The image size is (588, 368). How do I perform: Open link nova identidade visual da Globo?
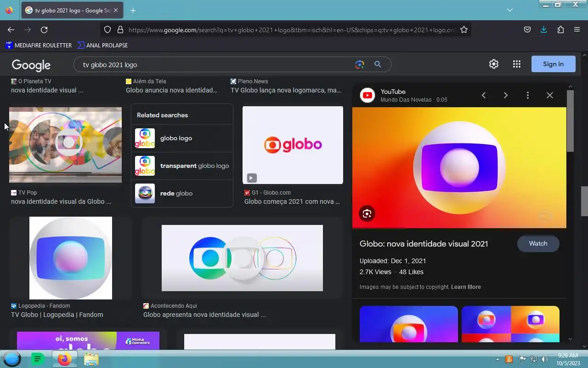pyautogui.click(x=61, y=201)
